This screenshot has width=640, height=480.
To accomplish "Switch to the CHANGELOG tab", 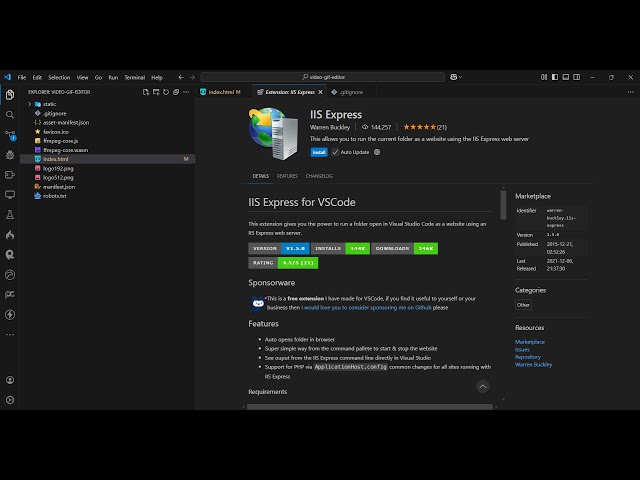I will point(319,176).
